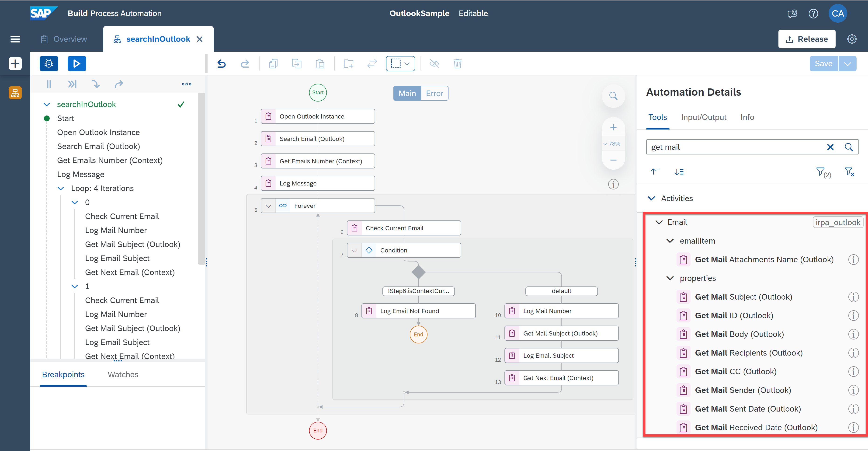Open the feedback chat icon in header

click(792, 14)
